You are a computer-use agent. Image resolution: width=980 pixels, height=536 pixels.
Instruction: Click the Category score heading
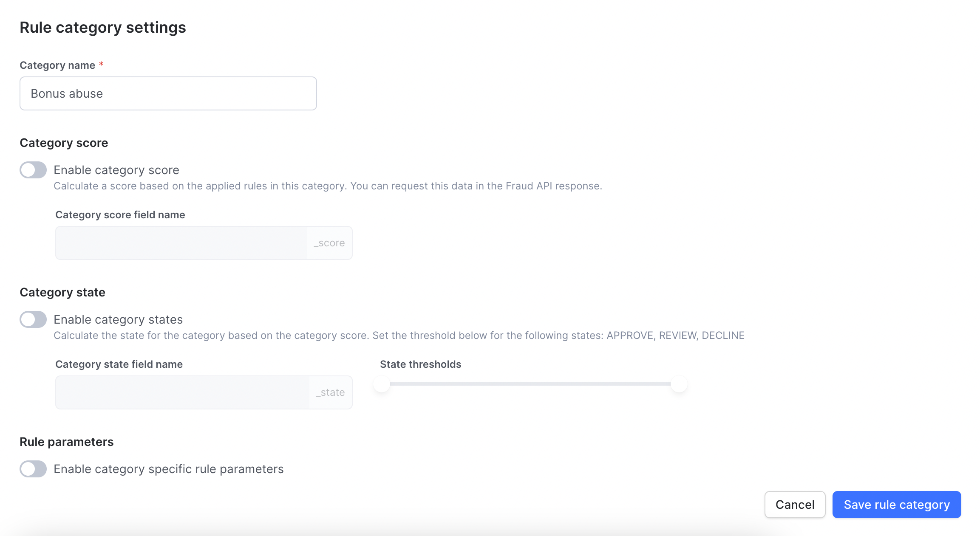[x=64, y=143]
